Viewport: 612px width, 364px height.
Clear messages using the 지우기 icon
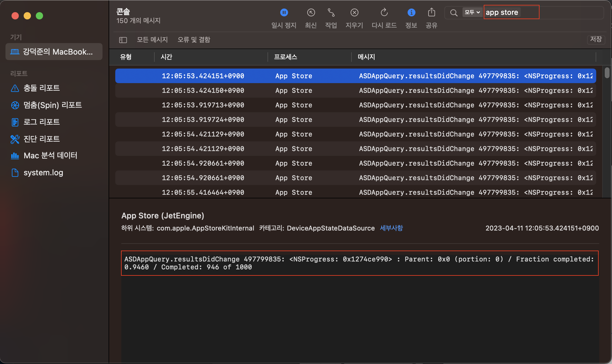pyautogui.click(x=354, y=12)
